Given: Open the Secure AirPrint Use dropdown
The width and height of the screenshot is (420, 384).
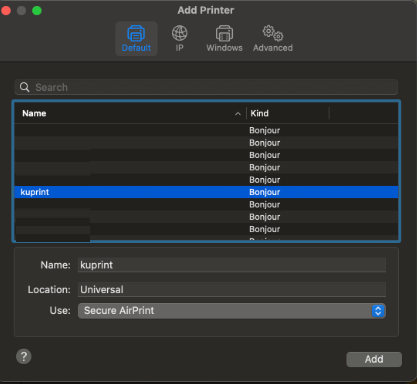Looking at the screenshot, I should (x=232, y=311).
